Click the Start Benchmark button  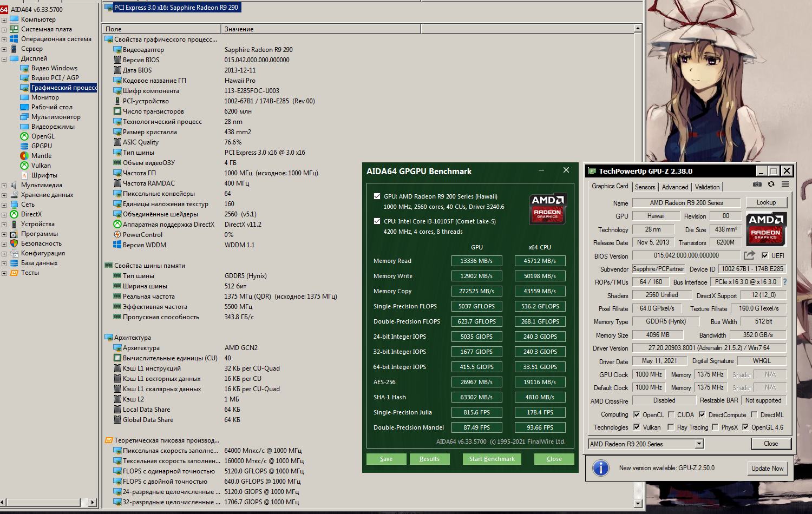click(x=492, y=459)
